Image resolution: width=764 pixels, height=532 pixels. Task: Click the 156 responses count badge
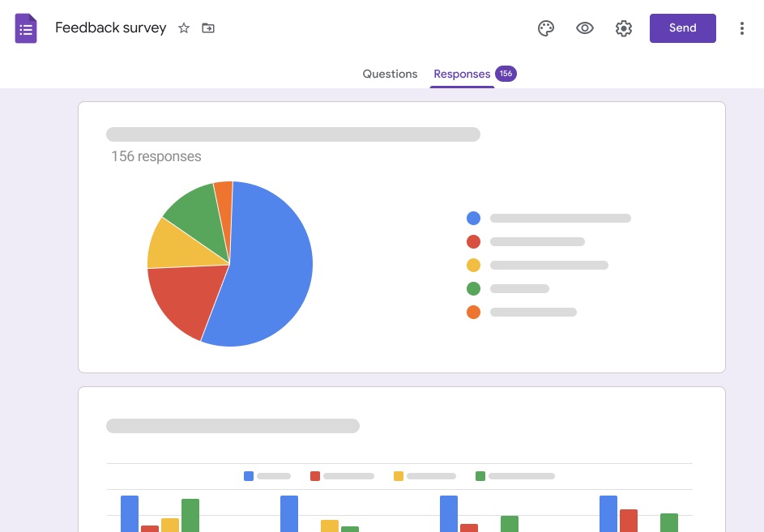click(x=506, y=74)
